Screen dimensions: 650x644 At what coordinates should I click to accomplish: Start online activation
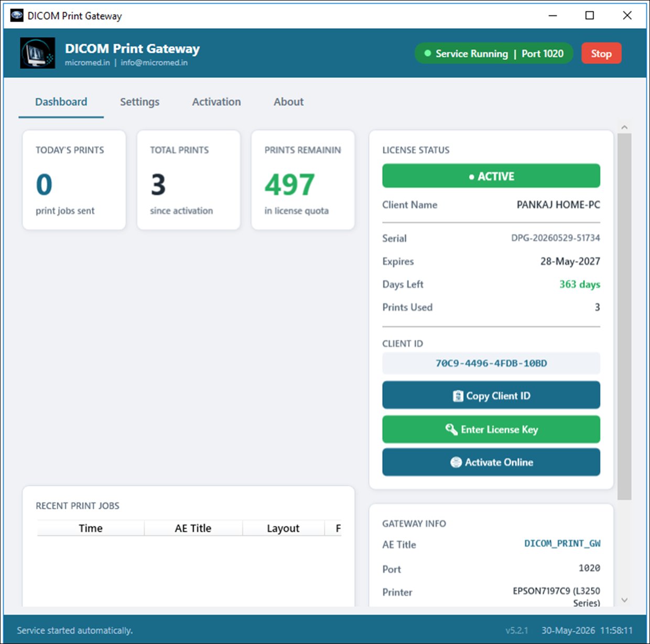tap(491, 462)
